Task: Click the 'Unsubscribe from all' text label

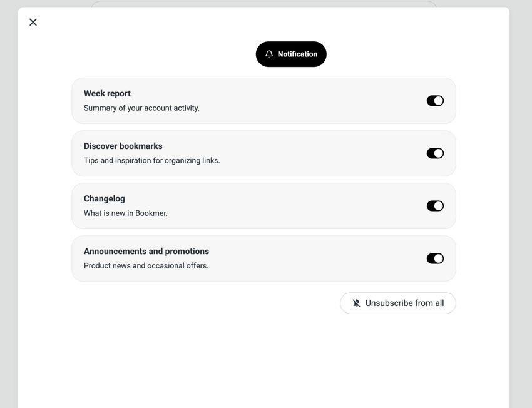Action: [404, 303]
